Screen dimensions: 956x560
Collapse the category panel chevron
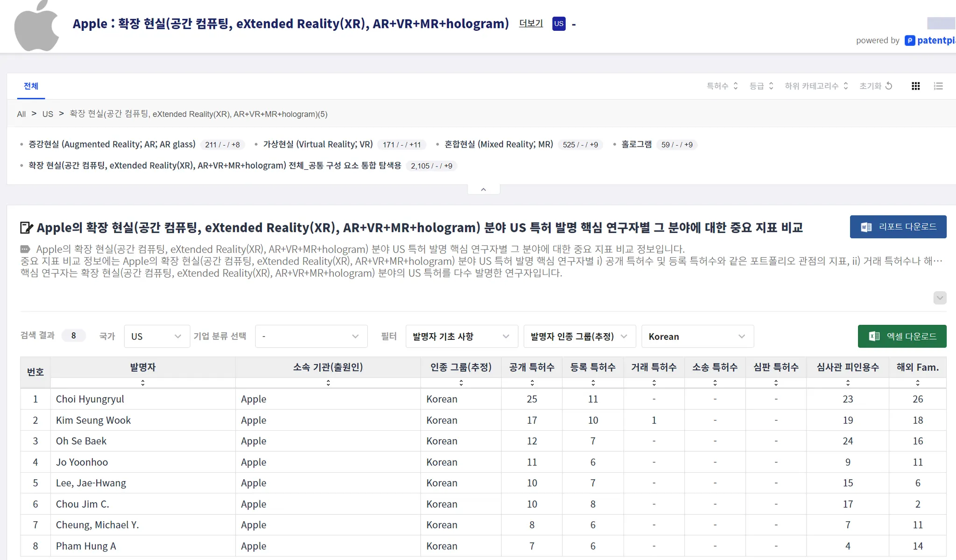click(x=484, y=189)
